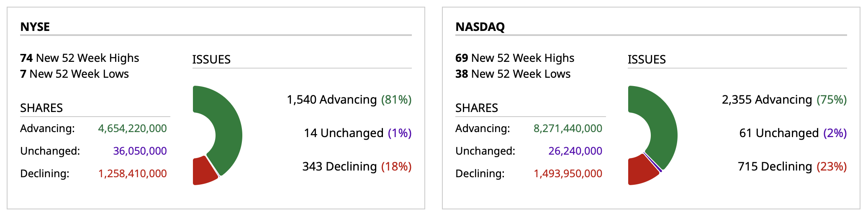Click NYSE declining shares value 1,258,410,000
The width and height of the screenshot is (868, 219).
(x=132, y=173)
